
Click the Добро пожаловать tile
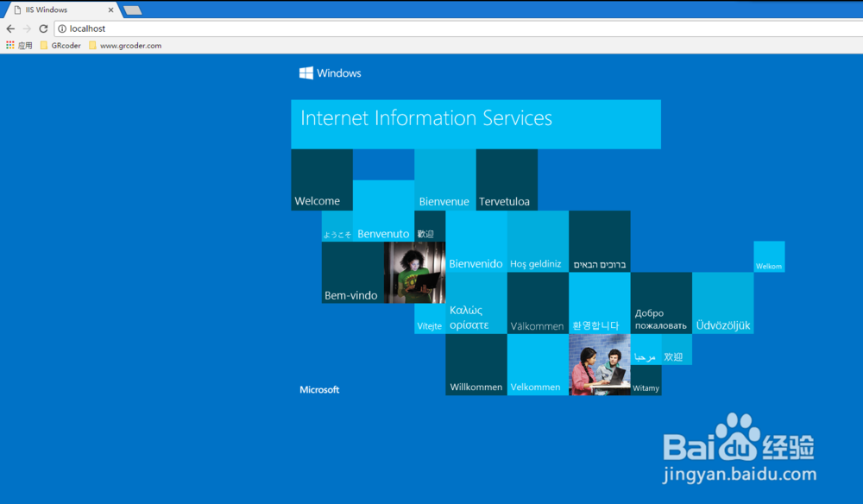coord(661,303)
